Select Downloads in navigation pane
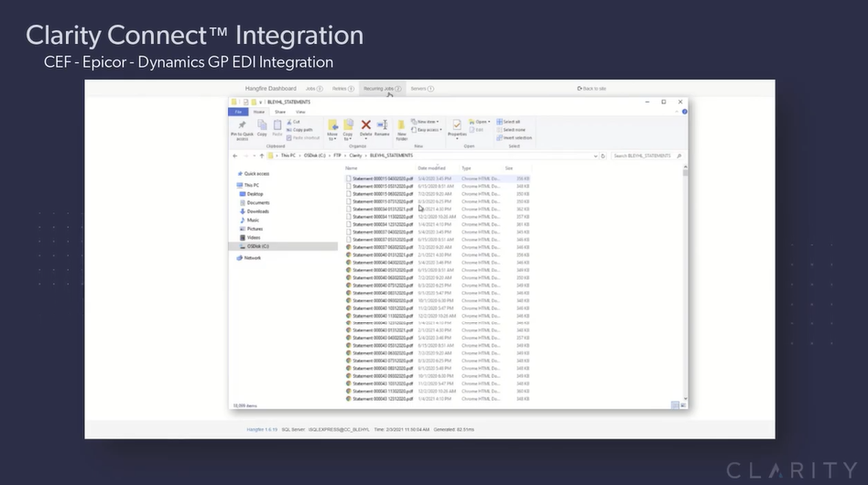This screenshot has width=868, height=485. (x=255, y=211)
